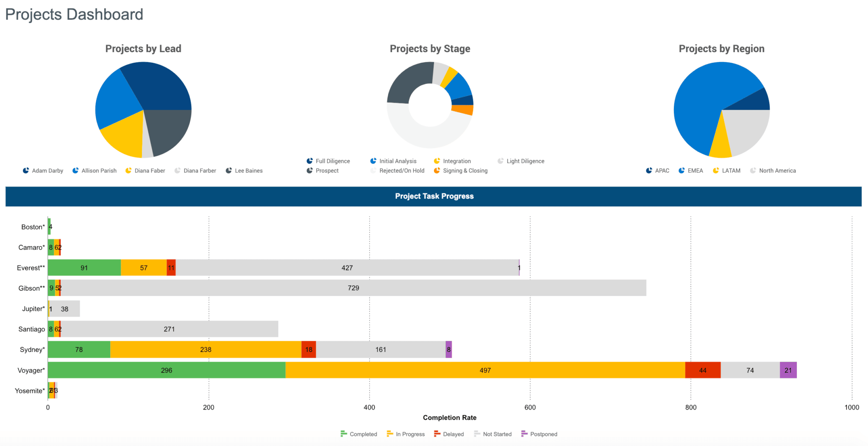
Task: Click Sydney yellow In Progress bar 238
Action: click(206, 349)
